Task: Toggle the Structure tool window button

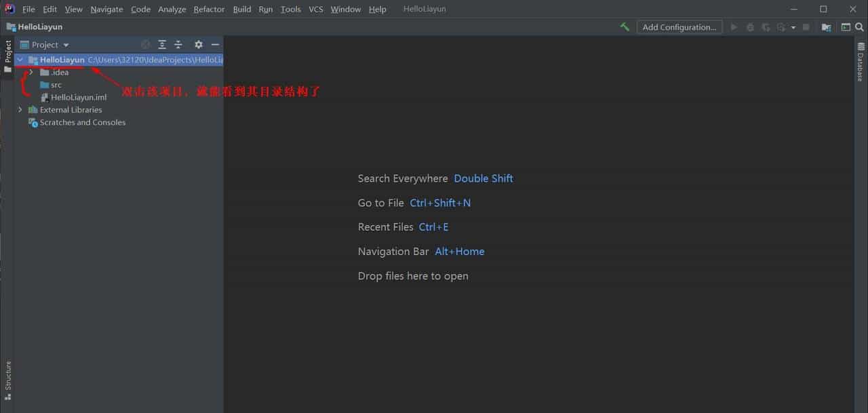Action: (x=7, y=378)
